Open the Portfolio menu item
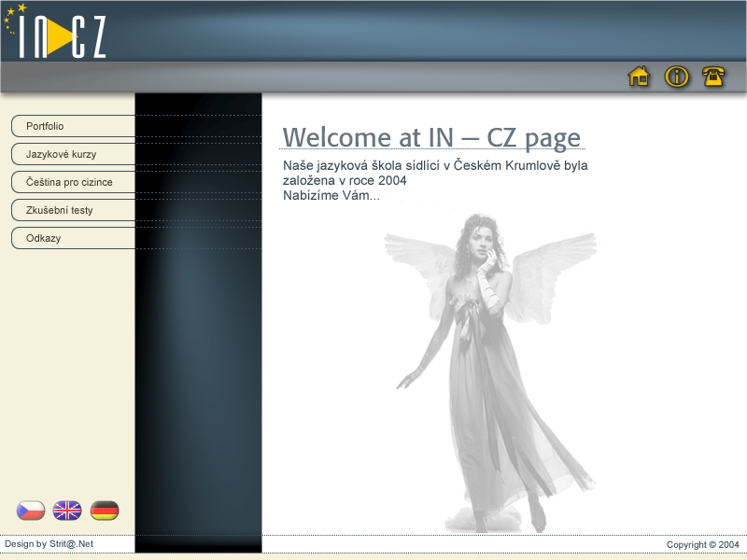747x560 pixels. coord(74,126)
